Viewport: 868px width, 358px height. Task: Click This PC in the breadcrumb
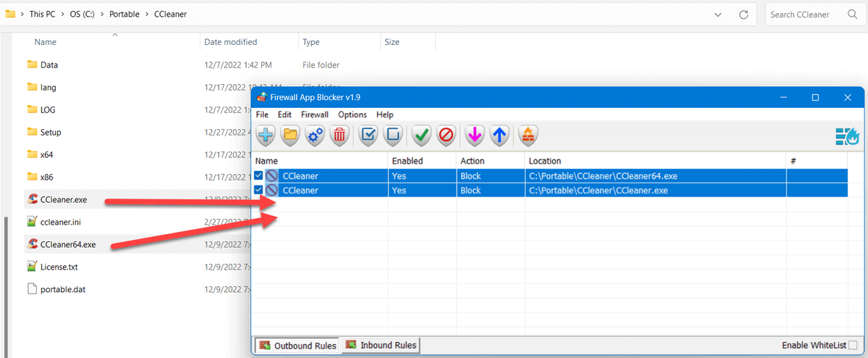[x=43, y=14]
